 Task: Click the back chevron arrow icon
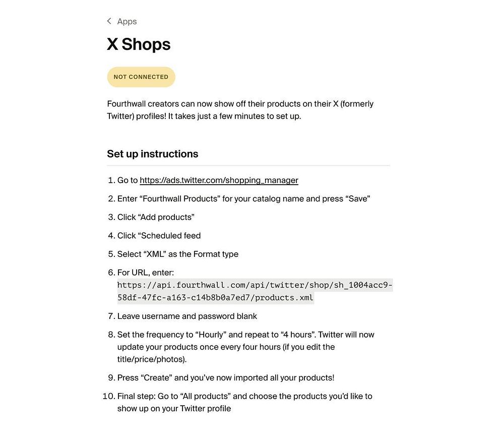[x=109, y=21]
